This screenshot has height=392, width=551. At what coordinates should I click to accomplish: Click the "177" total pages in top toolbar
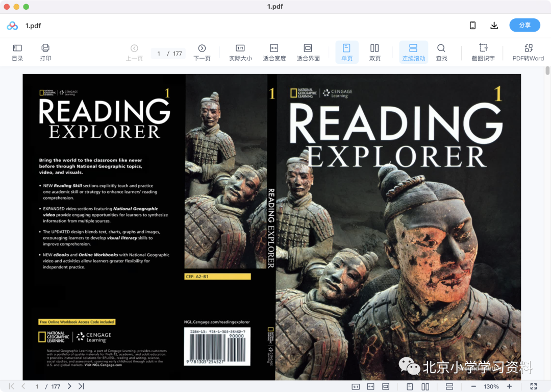(x=178, y=54)
